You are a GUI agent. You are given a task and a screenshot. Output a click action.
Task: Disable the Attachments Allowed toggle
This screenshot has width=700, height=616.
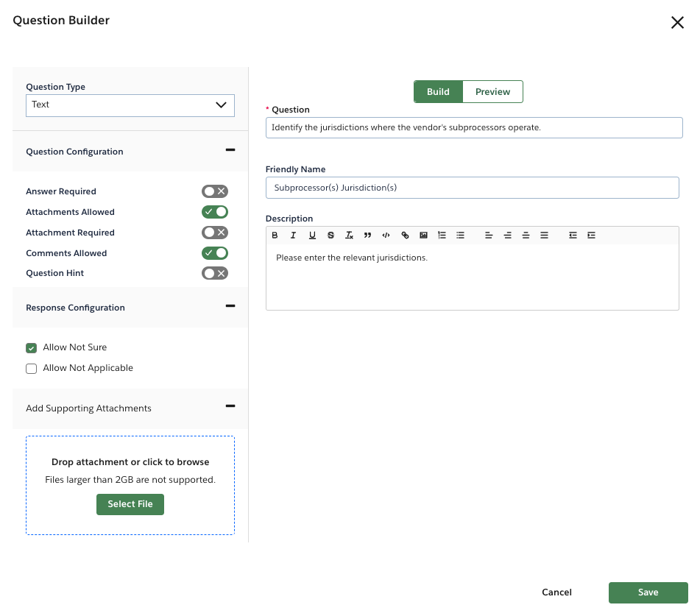point(214,211)
